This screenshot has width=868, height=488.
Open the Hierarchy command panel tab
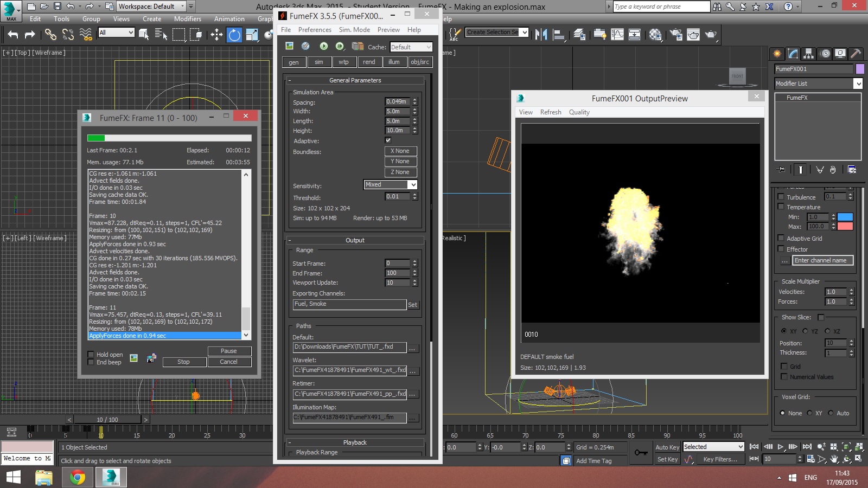click(809, 54)
